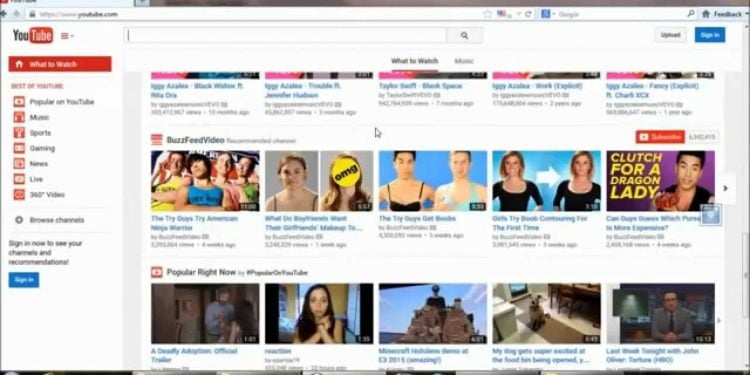
Task: Click the BuzzFeedVideo channel icon
Action: tap(157, 140)
